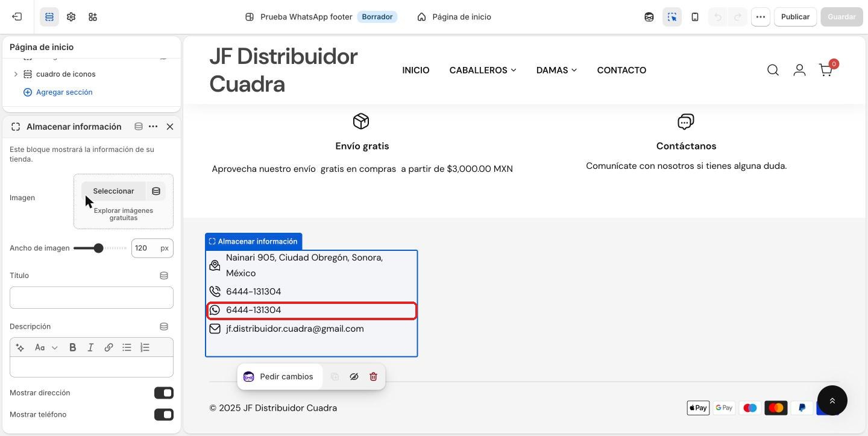Image resolution: width=868 pixels, height=436 pixels.
Task: Open image dynamic source menu next to Seleccionar
Action: click(x=156, y=191)
